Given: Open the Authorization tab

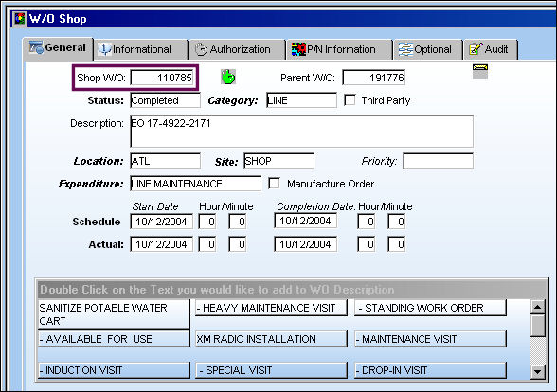Looking at the screenshot, I should (x=237, y=49).
